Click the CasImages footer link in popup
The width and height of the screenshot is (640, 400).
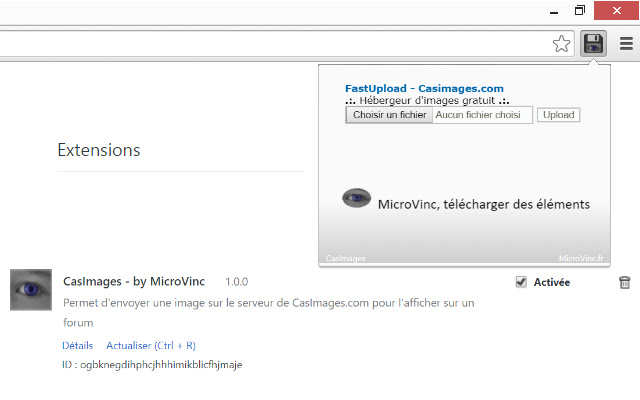click(x=345, y=258)
